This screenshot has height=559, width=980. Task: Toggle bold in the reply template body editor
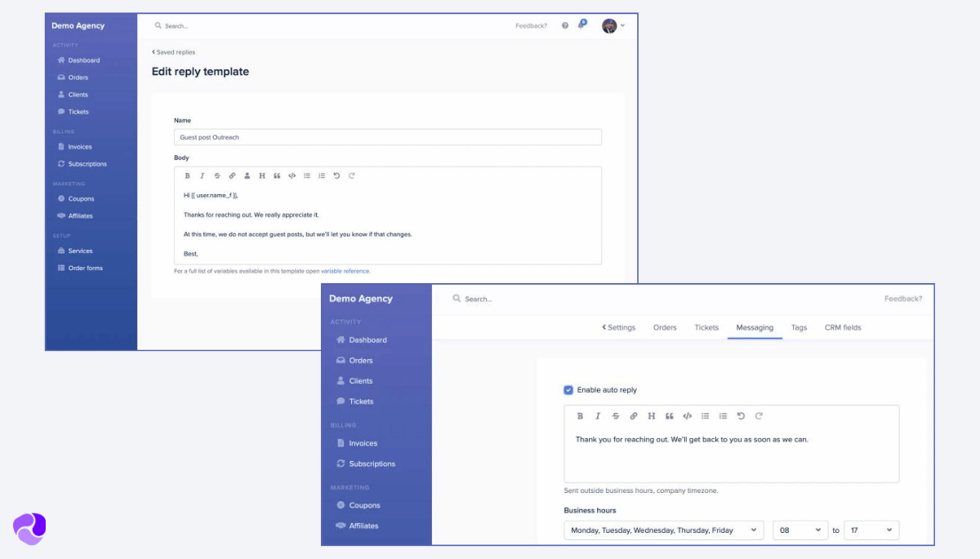tap(187, 175)
